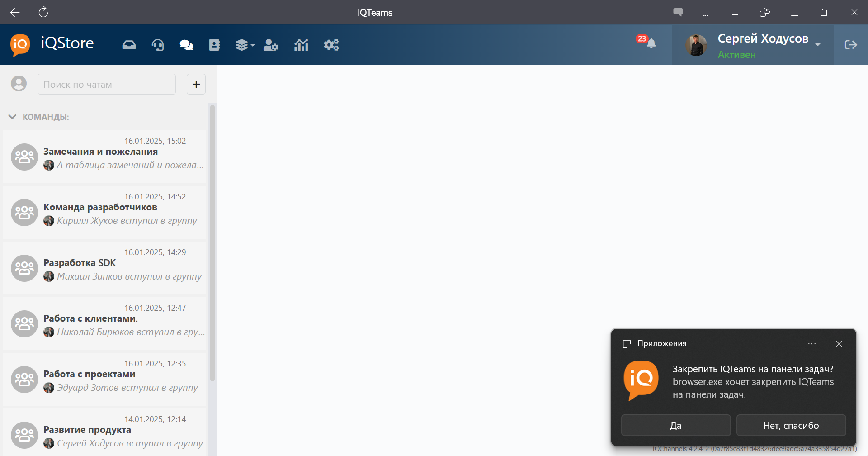Click the 14.01.2025, 12:14 timestamp
868x456 pixels.
[x=155, y=419]
